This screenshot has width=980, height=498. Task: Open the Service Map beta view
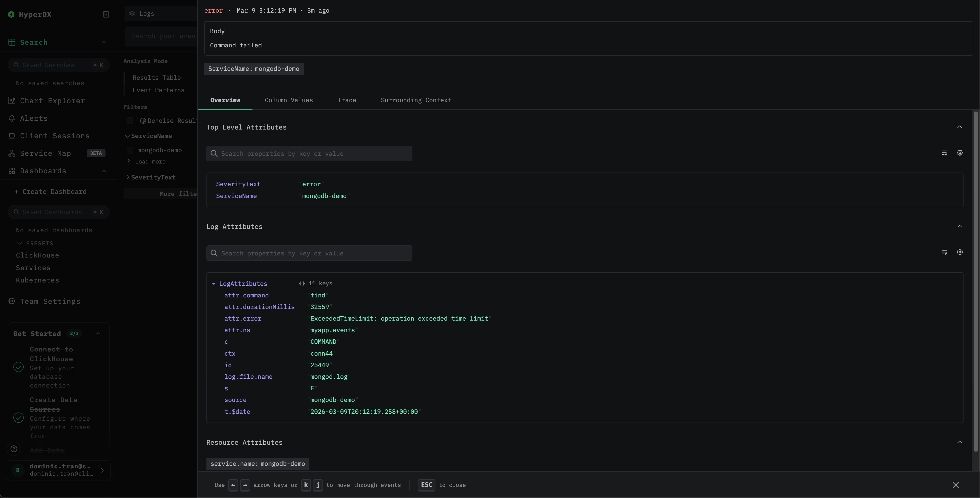pyautogui.click(x=45, y=153)
